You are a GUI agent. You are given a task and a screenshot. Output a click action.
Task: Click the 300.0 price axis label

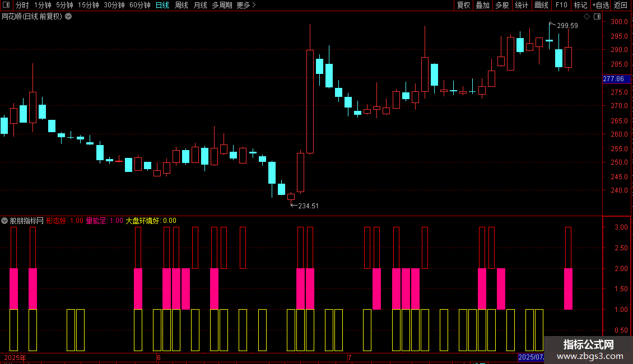[619, 22]
